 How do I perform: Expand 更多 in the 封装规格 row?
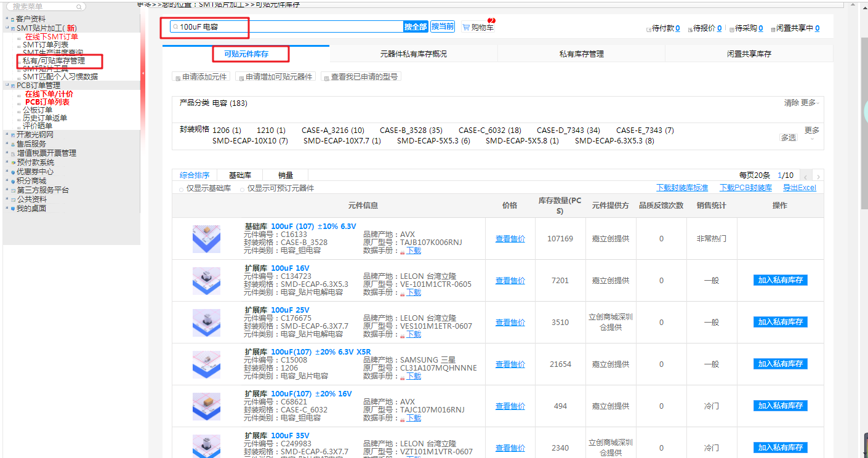pyautogui.click(x=811, y=131)
